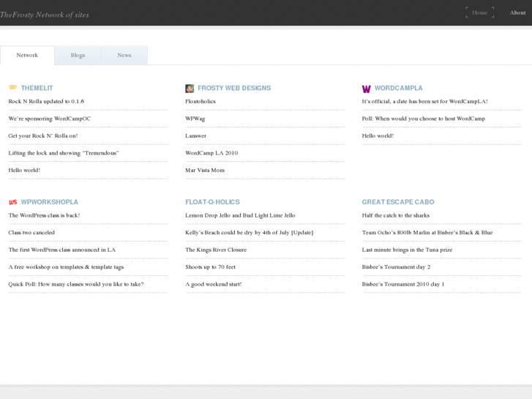This screenshot has height=399, width=532.
Task: Open the 'Lanswer' entry
Action: [196, 135]
